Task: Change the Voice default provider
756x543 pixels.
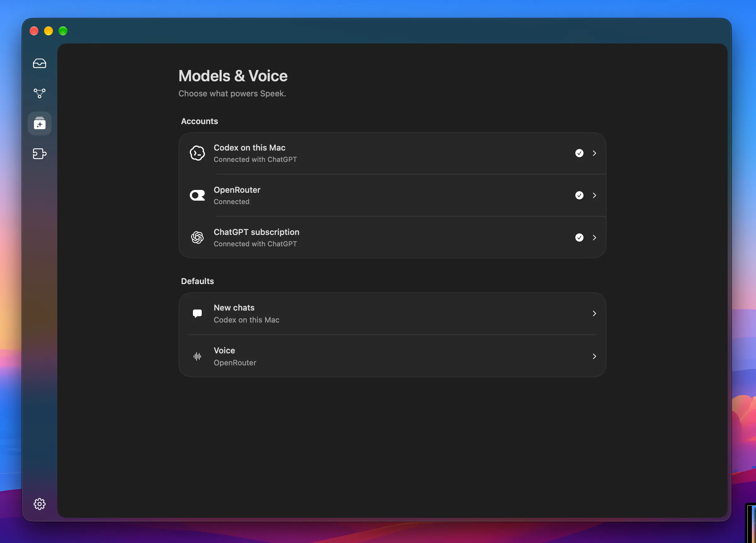Action: pyautogui.click(x=392, y=356)
